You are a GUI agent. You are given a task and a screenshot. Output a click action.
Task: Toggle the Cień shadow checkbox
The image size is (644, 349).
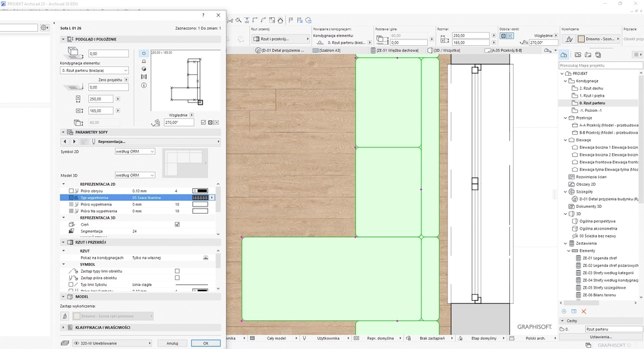[x=177, y=224]
